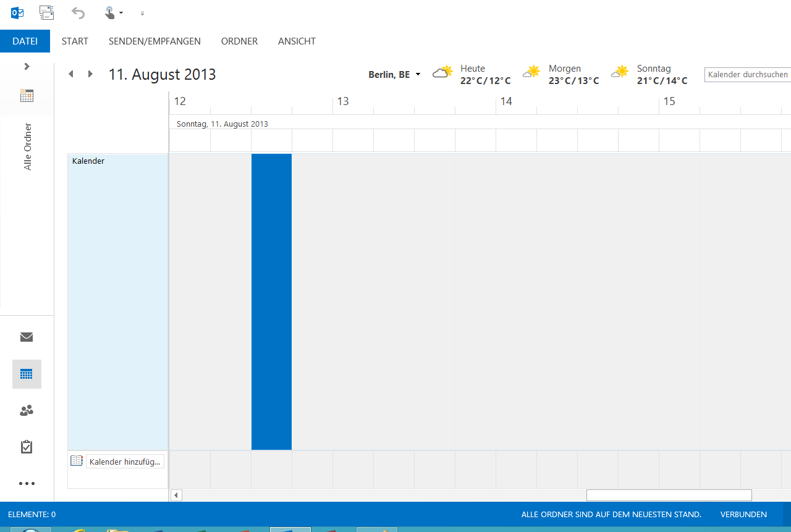Click the Send/Receive All Folders quick access icon

point(46,12)
